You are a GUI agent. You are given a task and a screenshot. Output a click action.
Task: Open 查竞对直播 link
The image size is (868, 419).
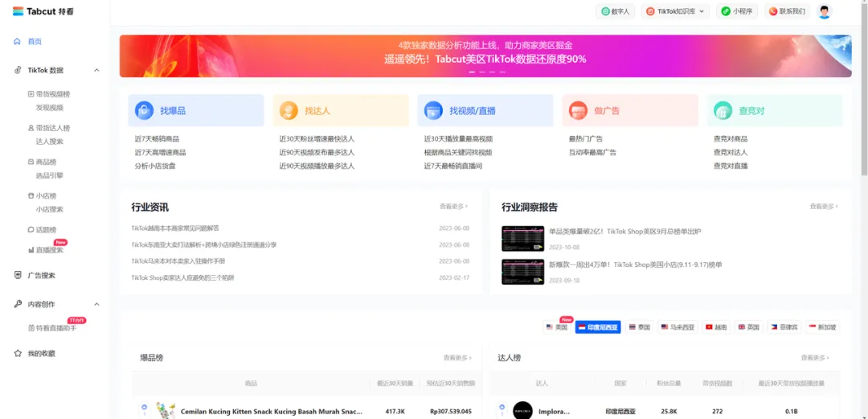[x=731, y=166]
